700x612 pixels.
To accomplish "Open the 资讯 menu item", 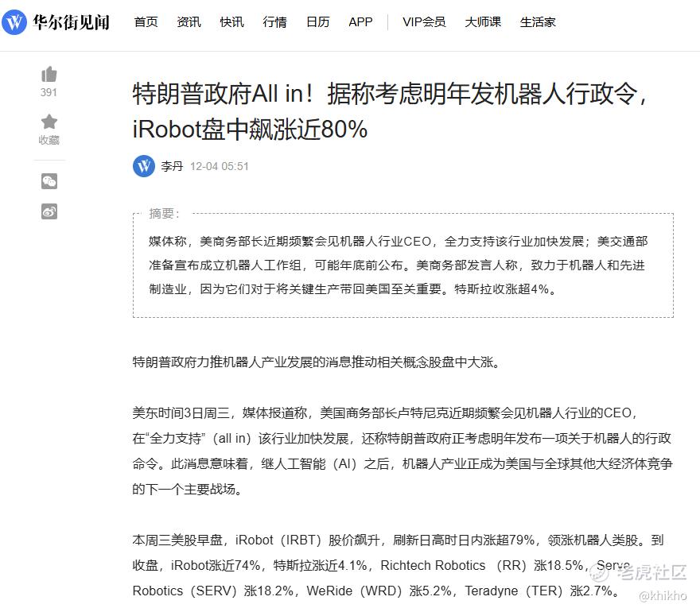I will pyautogui.click(x=189, y=22).
